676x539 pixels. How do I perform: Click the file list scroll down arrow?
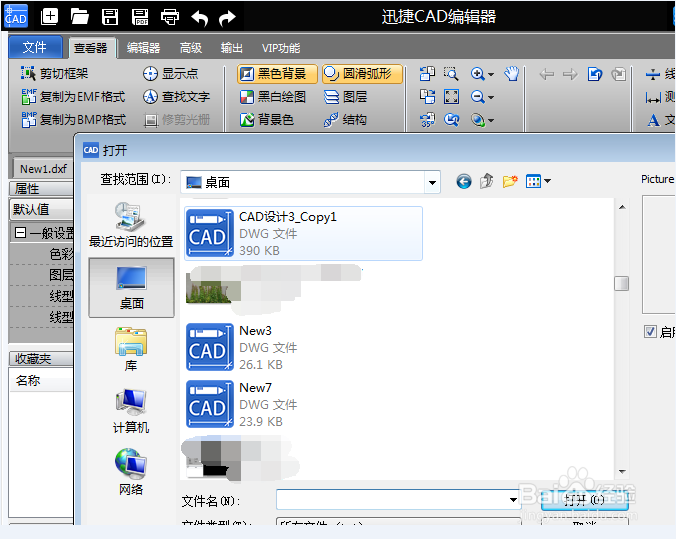coord(622,472)
